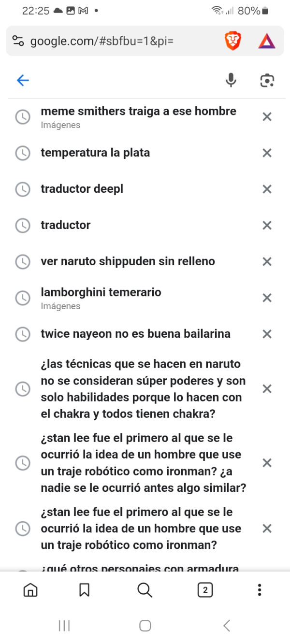Remove "temperatura la plata" from history
The width and height of the screenshot is (290, 644).
click(267, 153)
